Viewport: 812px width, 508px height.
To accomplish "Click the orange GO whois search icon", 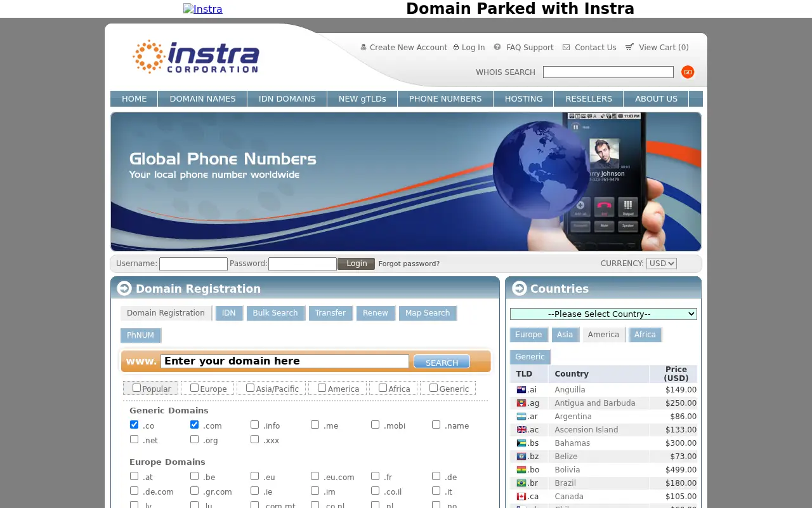I will 688,72.
